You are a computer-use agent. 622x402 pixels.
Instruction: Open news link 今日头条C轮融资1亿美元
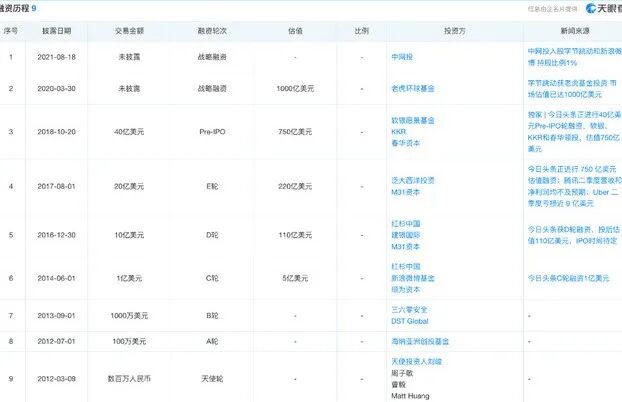coord(568,278)
